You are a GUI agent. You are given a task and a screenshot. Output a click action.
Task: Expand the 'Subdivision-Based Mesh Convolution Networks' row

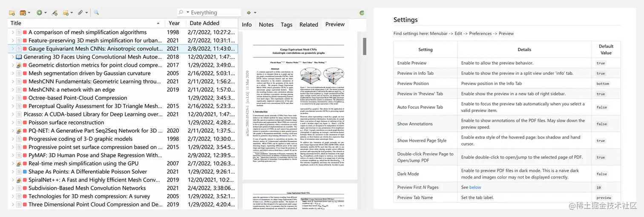[12, 188]
